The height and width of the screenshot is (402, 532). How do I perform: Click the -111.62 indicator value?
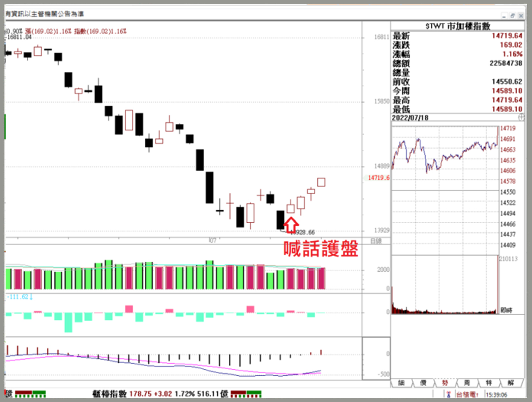19,297
